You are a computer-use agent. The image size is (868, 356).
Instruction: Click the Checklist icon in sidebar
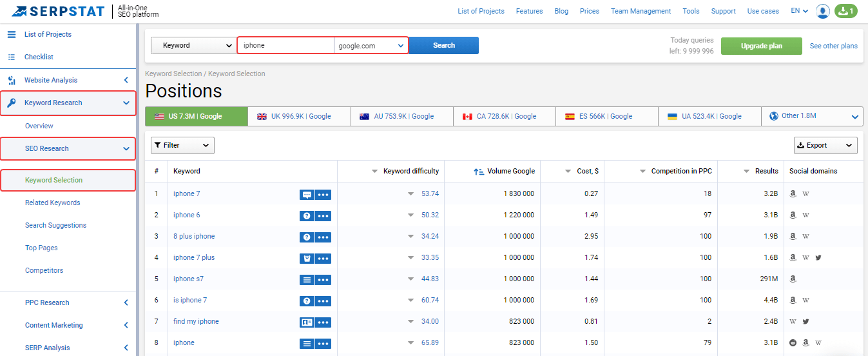click(12, 57)
